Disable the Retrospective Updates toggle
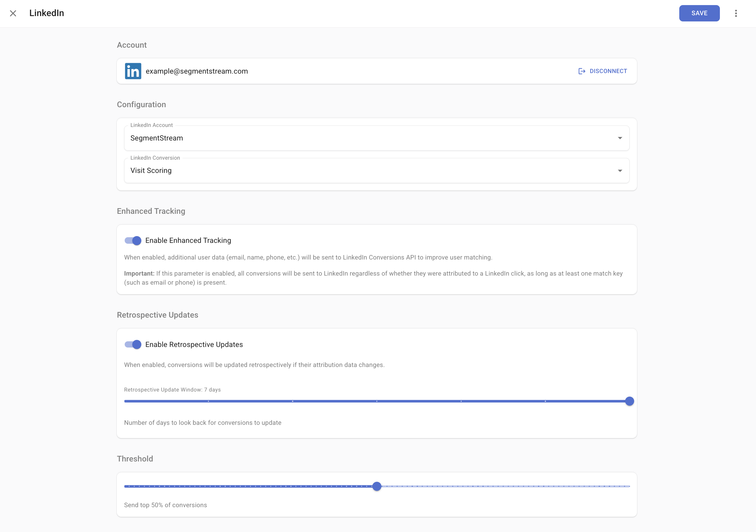 [133, 345]
